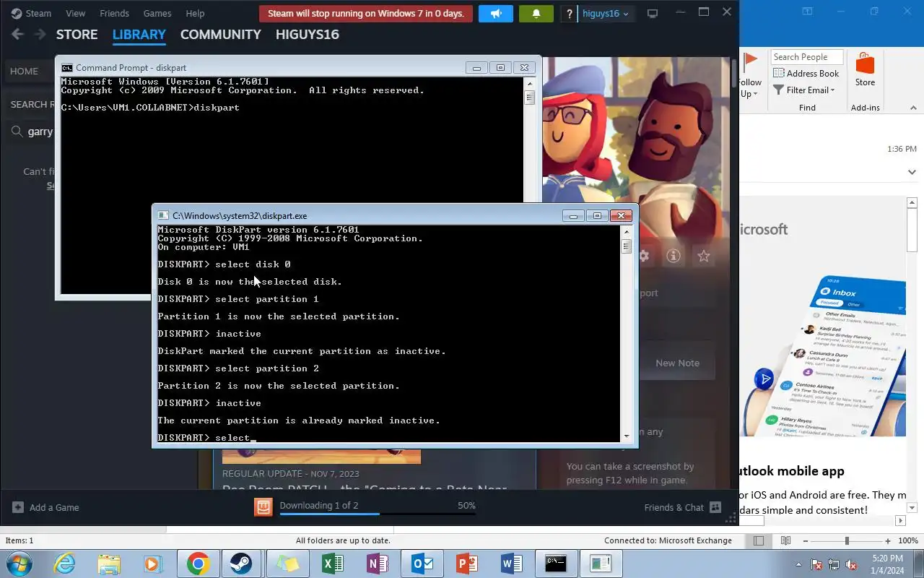Open PowerPoint from the taskbar
The height and width of the screenshot is (578, 924).
[466, 564]
